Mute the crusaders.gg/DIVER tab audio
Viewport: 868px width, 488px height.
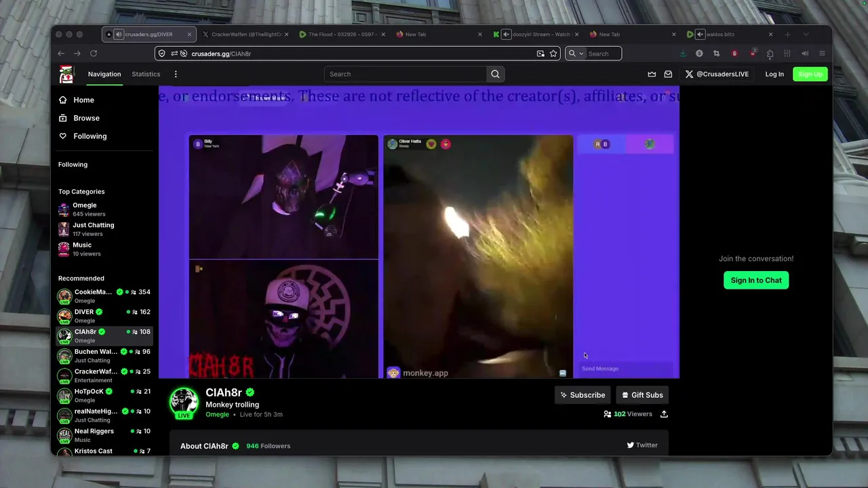pos(119,35)
